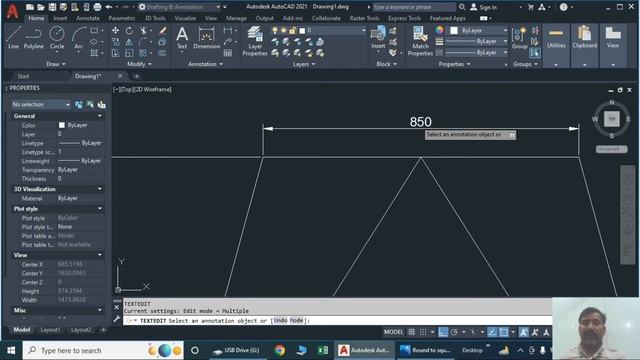The width and height of the screenshot is (640, 360).
Task: Click the Rotate tool icon
Action: point(129,31)
